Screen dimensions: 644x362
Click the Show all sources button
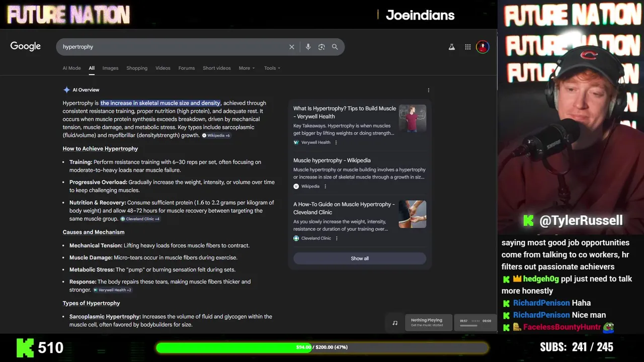pos(360,258)
